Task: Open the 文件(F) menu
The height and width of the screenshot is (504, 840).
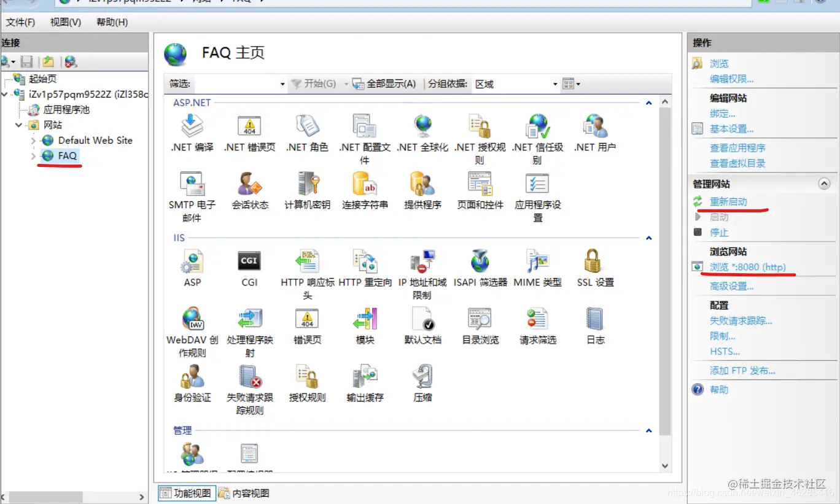Action: 20,22
